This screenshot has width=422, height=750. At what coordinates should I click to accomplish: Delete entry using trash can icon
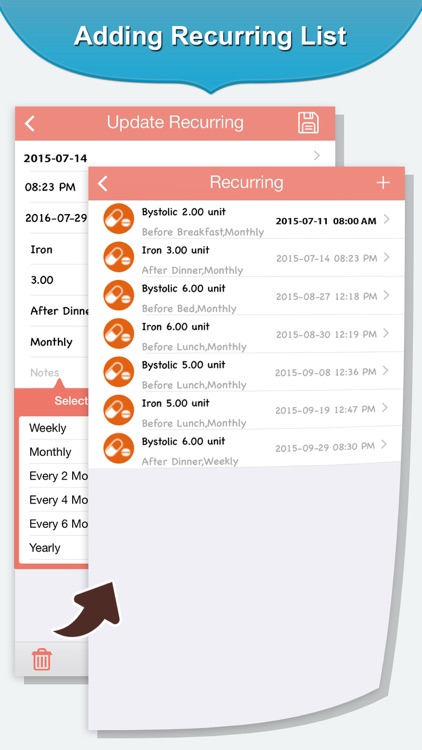point(42,659)
